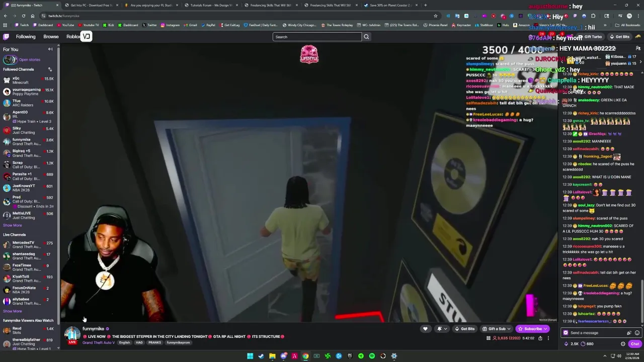Open funnymike channel name link
The image size is (644, 362).
pos(93,329)
